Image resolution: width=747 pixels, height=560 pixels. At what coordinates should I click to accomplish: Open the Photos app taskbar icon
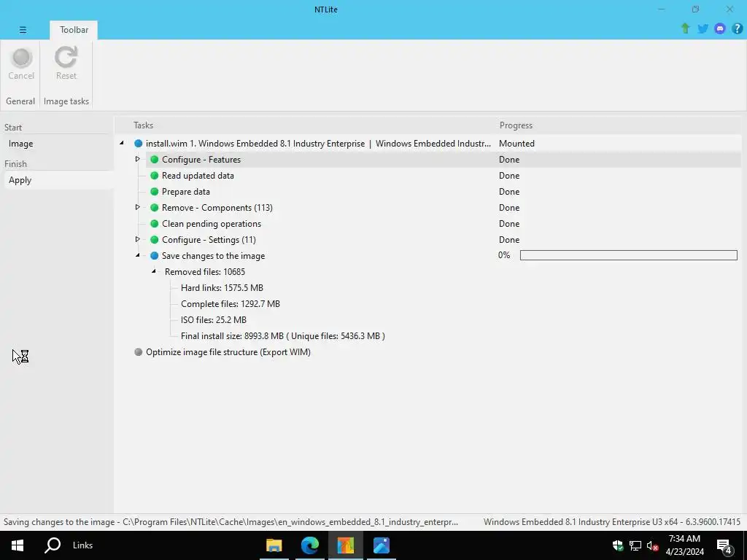382,545
